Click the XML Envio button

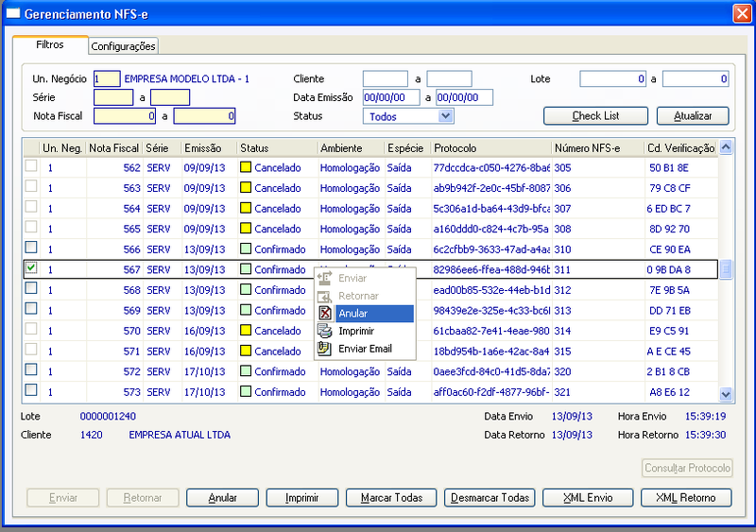tap(588, 498)
